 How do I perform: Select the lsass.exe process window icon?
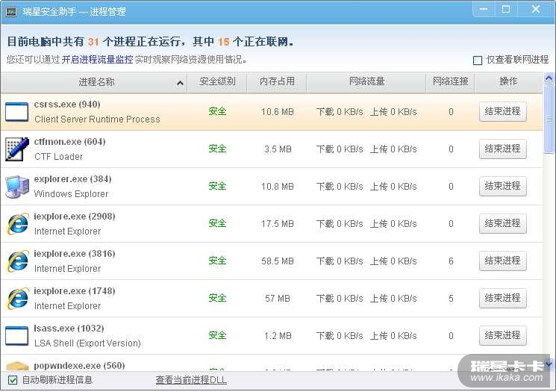[x=16, y=336]
